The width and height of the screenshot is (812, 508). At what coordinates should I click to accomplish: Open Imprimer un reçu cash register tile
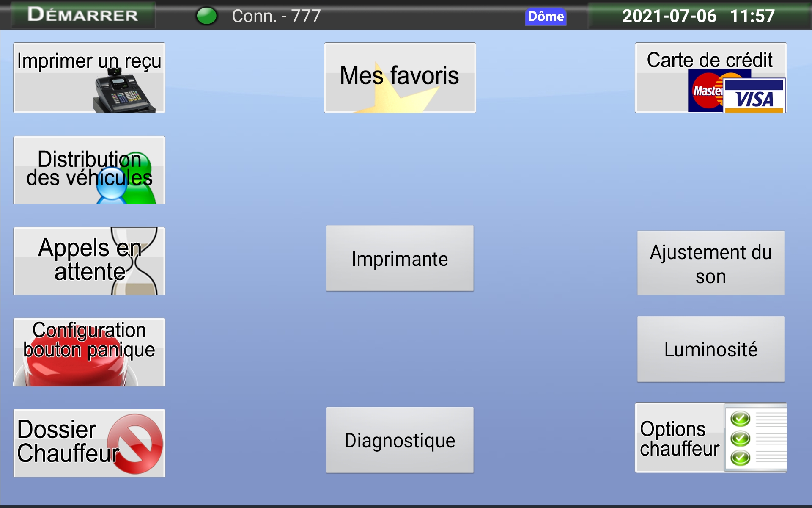(89, 78)
